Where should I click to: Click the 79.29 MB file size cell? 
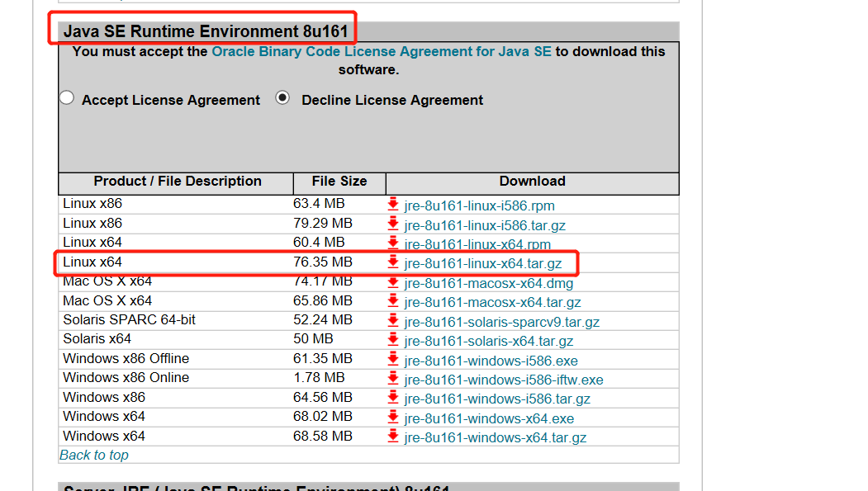[x=323, y=224]
